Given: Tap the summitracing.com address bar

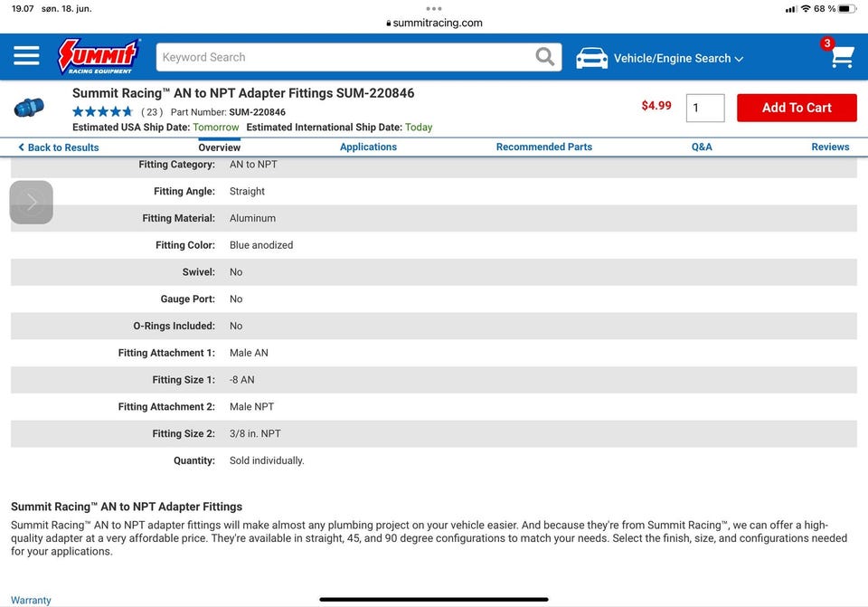Looking at the screenshot, I should point(434,23).
